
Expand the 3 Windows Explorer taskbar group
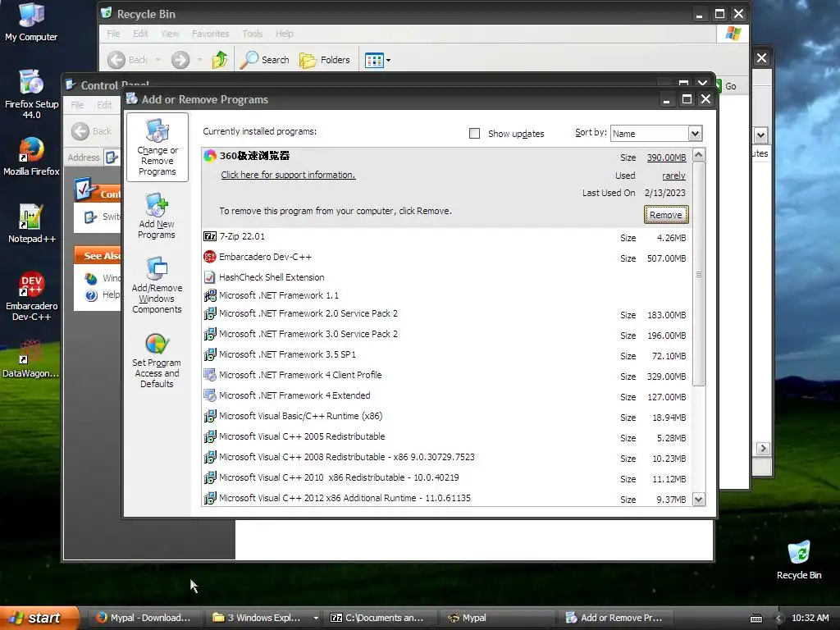[316, 619]
